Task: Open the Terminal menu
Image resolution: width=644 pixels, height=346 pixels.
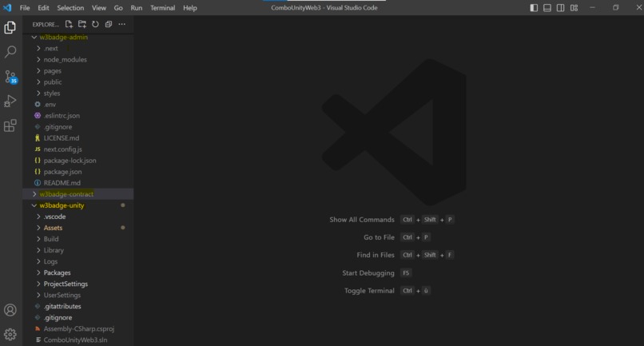Action: tap(163, 8)
